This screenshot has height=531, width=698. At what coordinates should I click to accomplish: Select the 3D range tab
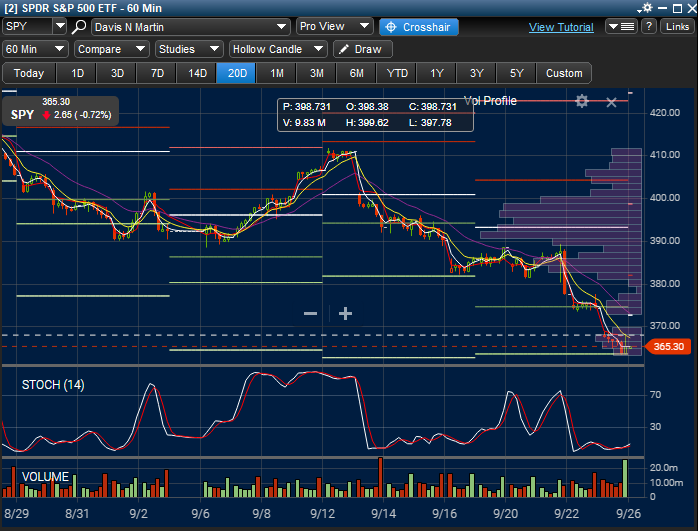(x=117, y=73)
